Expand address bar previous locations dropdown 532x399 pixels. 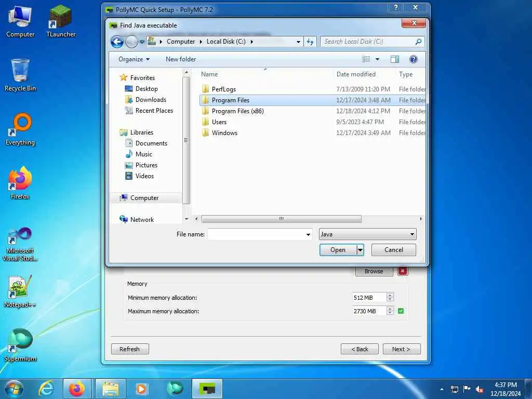pyautogui.click(x=298, y=42)
